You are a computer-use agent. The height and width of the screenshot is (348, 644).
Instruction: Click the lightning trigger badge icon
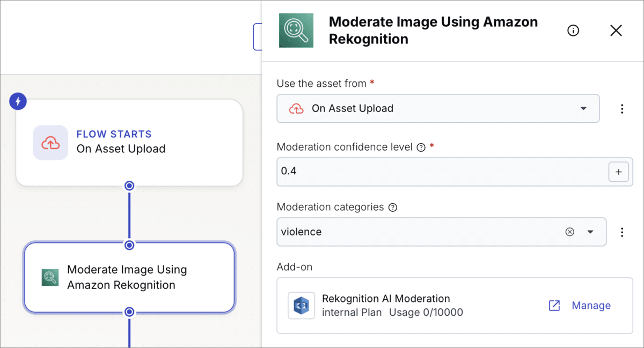(18, 101)
